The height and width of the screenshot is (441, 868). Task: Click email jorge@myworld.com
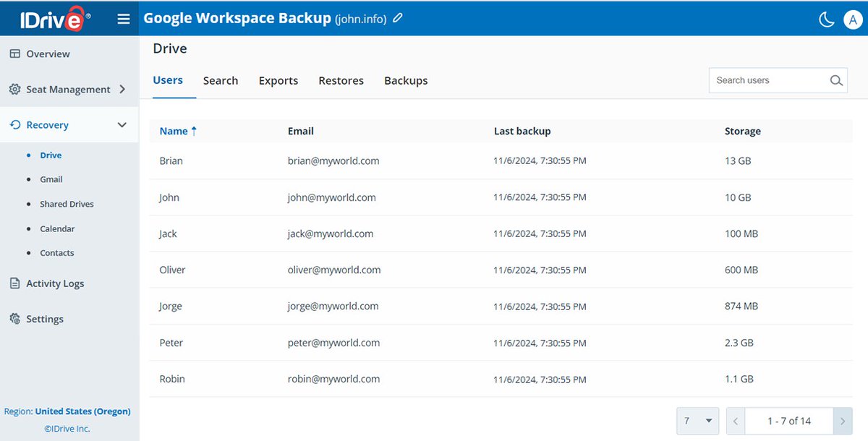(333, 306)
